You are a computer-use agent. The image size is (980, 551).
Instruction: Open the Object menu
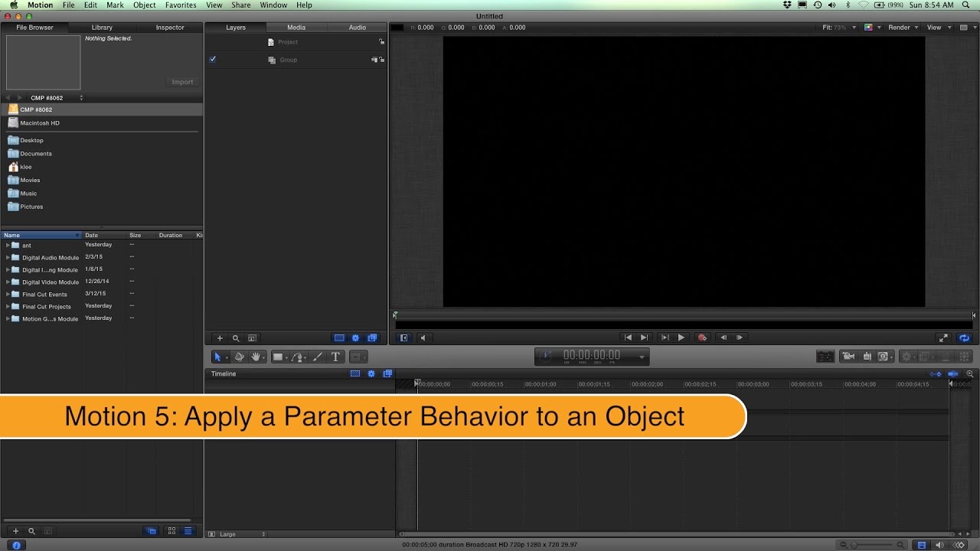[144, 5]
